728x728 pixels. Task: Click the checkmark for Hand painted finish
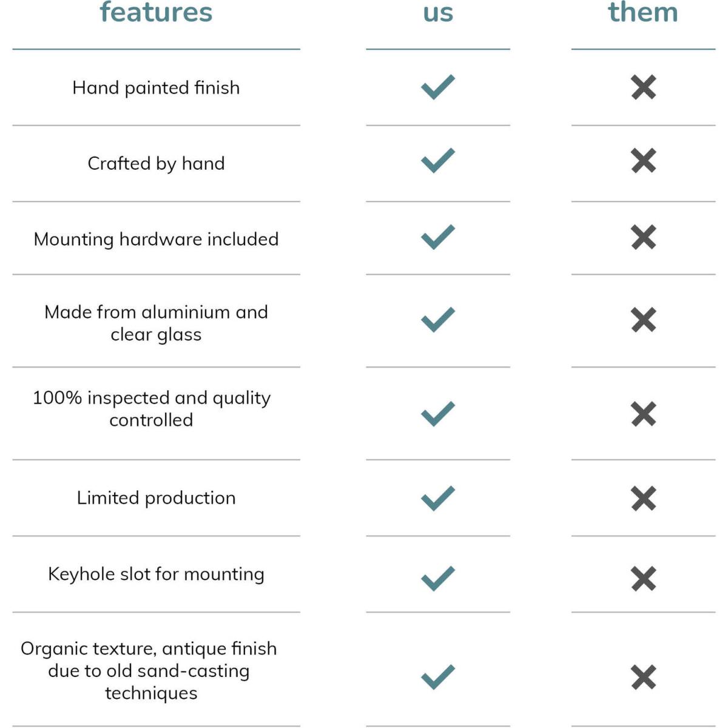pos(437,87)
